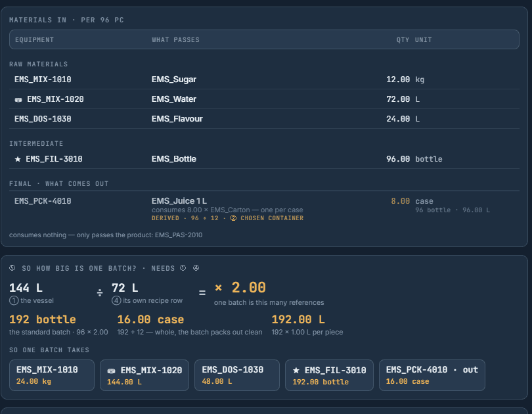The height and width of the screenshot is (414, 532).
Task: Click the '96 bottle · 96.00 L' subtext
Action: 453,210
